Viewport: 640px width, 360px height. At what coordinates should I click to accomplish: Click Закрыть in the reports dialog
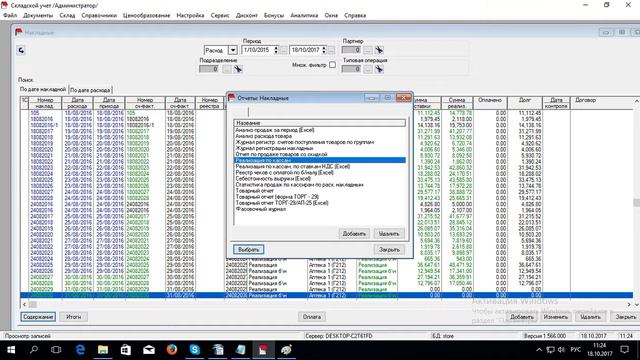(389, 249)
